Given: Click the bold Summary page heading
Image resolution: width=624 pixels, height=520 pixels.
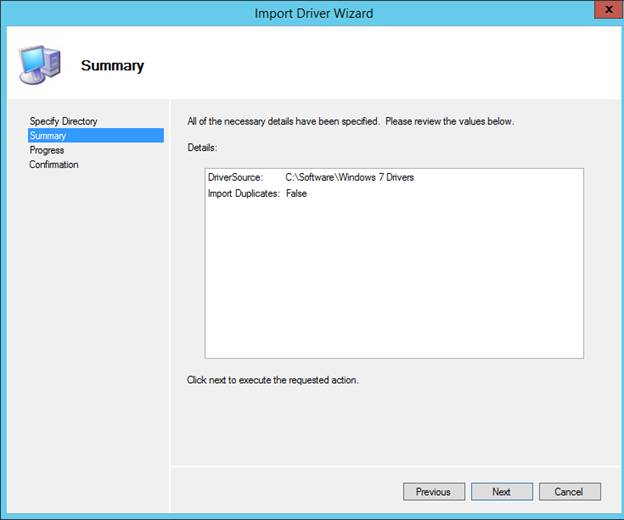Looking at the screenshot, I should [x=112, y=66].
